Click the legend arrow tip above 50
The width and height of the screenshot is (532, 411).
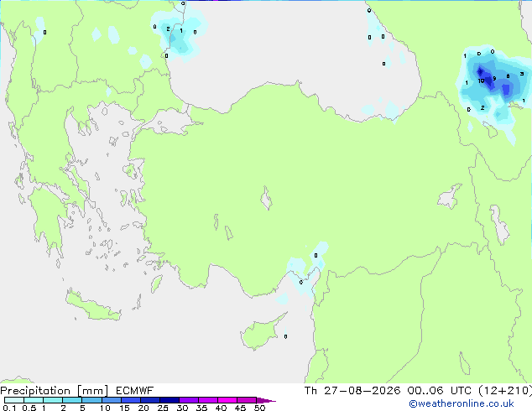[x=266, y=400]
